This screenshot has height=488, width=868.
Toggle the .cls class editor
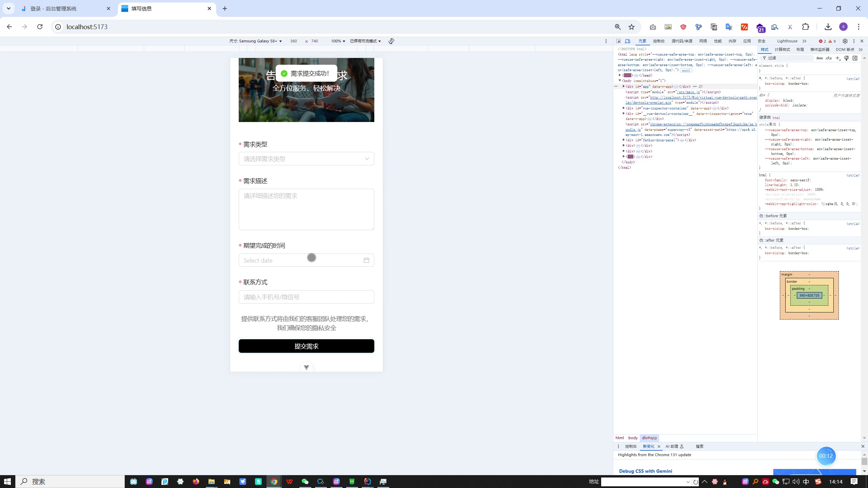point(829,58)
